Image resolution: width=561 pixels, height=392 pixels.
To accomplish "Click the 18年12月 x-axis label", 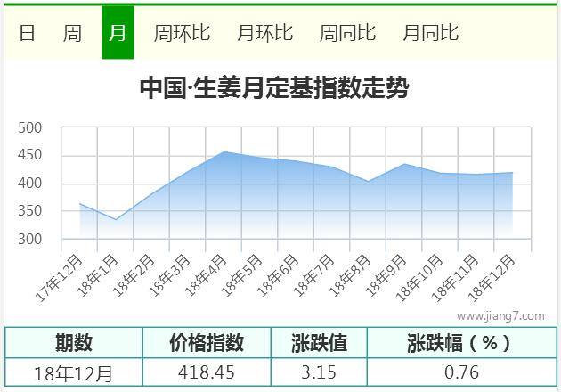I will (492, 279).
